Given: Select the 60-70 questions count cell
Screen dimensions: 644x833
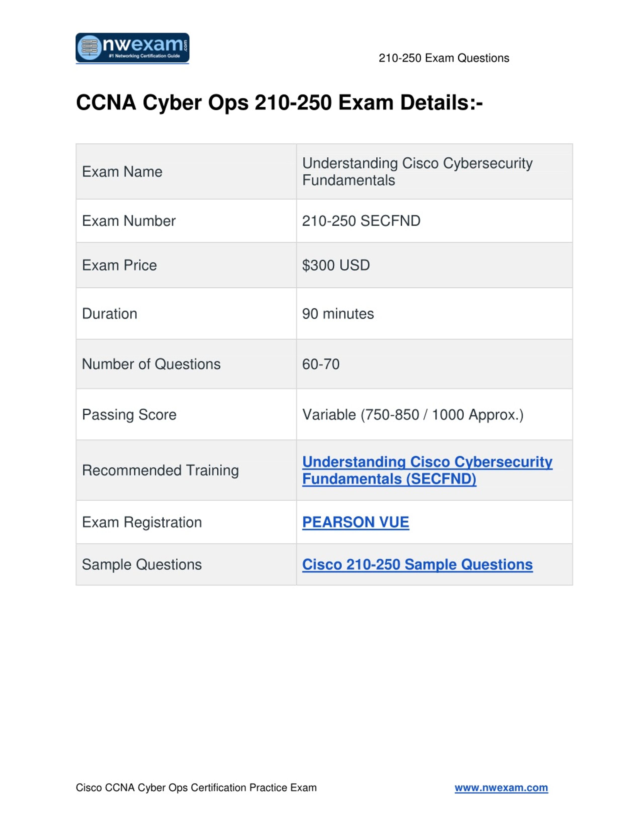Looking at the screenshot, I should [434, 364].
